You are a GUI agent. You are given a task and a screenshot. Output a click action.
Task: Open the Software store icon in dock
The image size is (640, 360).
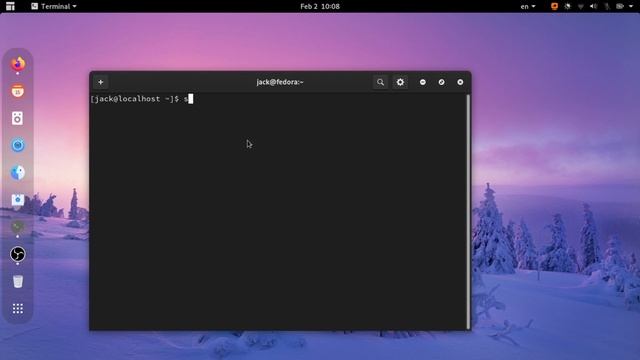(18, 200)
